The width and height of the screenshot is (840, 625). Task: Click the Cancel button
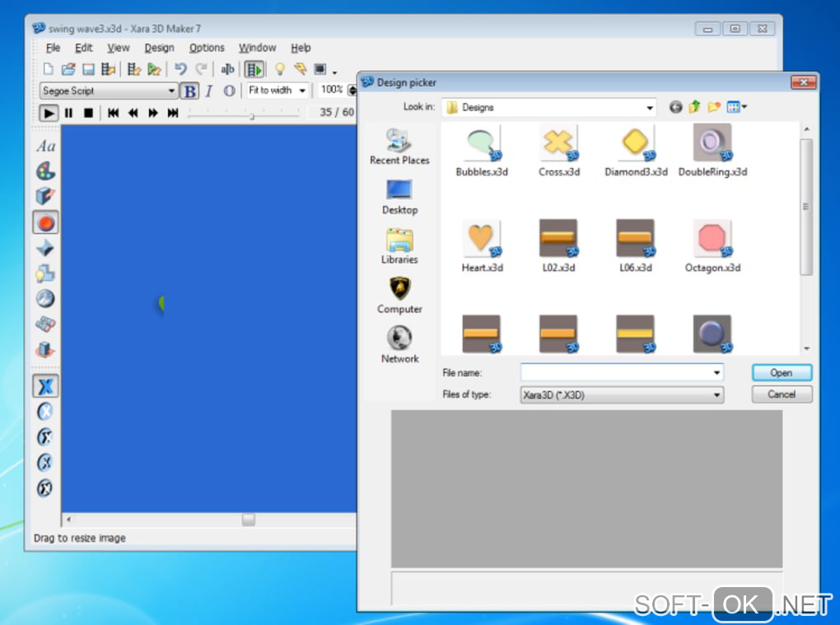pyautogui.click(x=782, y=394)
